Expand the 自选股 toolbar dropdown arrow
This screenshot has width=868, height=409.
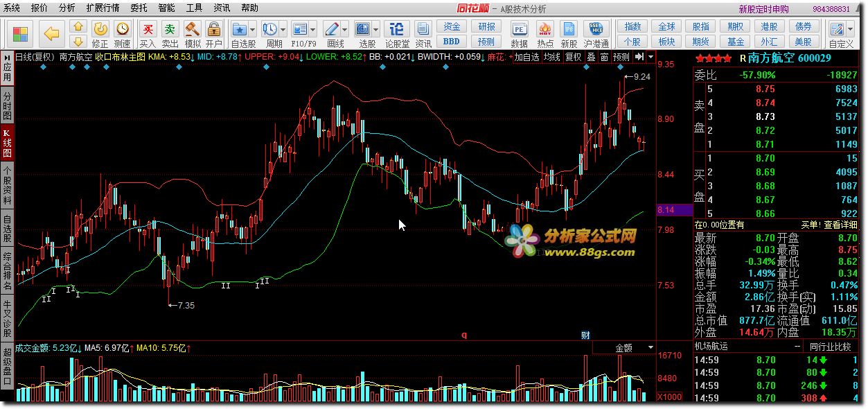(252, 30)
